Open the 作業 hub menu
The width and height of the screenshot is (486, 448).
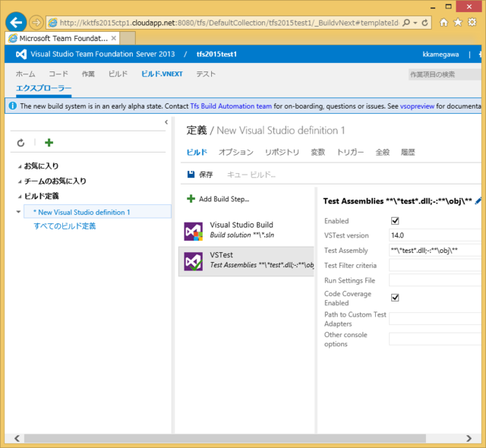coord(88,74)
